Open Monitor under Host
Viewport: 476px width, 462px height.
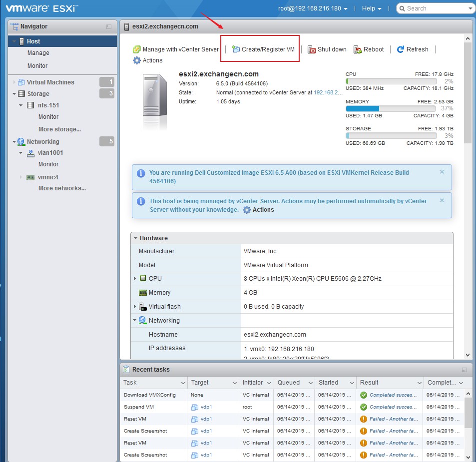pyautogui.click(x=37, y=66)
